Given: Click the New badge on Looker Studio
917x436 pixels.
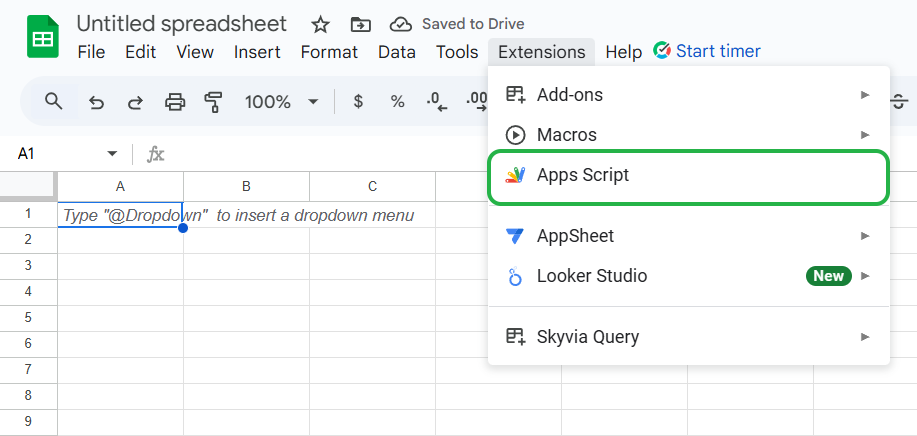Looking at the screenshot, I should (829, 276).
